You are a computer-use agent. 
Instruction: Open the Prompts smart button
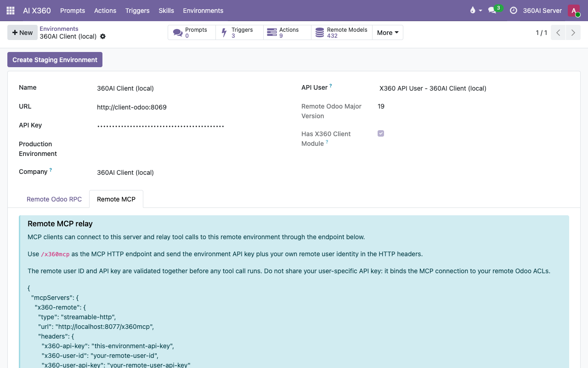[192, 33]
